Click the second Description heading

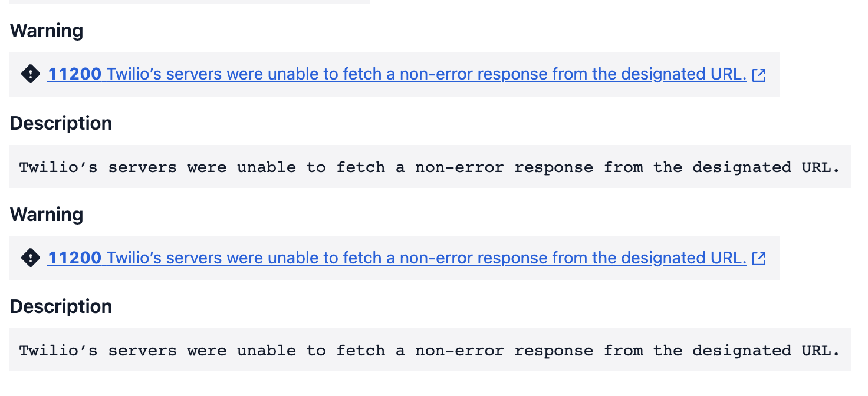coord(61,306)
